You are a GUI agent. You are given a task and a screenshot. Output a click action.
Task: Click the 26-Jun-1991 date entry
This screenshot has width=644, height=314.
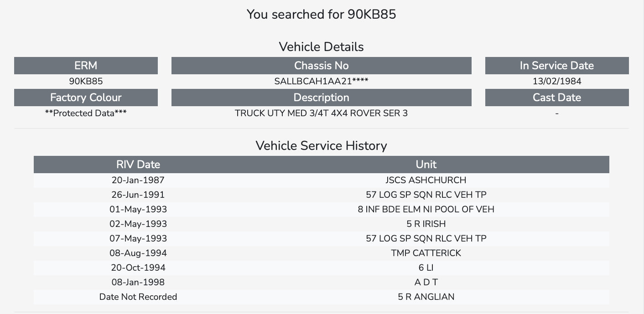(x=138, y=195)
